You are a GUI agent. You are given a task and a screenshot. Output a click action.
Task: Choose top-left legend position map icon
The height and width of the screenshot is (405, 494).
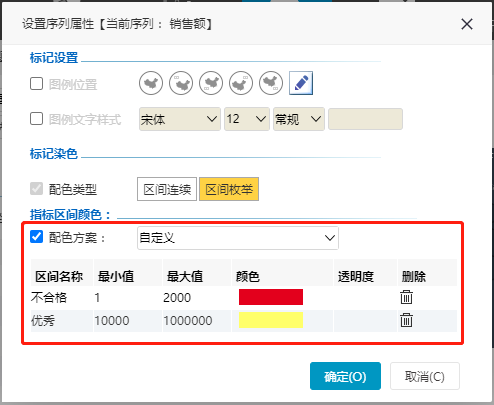point(181,83)
